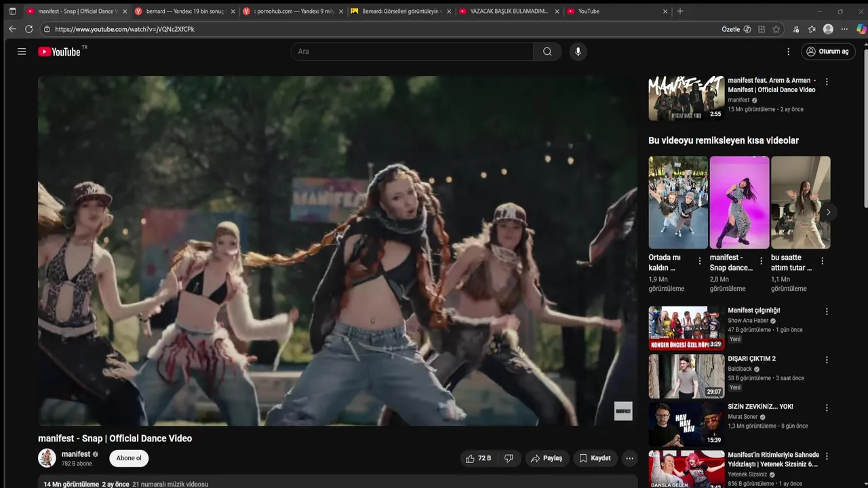Click the video player to pause
This screenshot has width=868, height=488.
click(x=338, y=251)
